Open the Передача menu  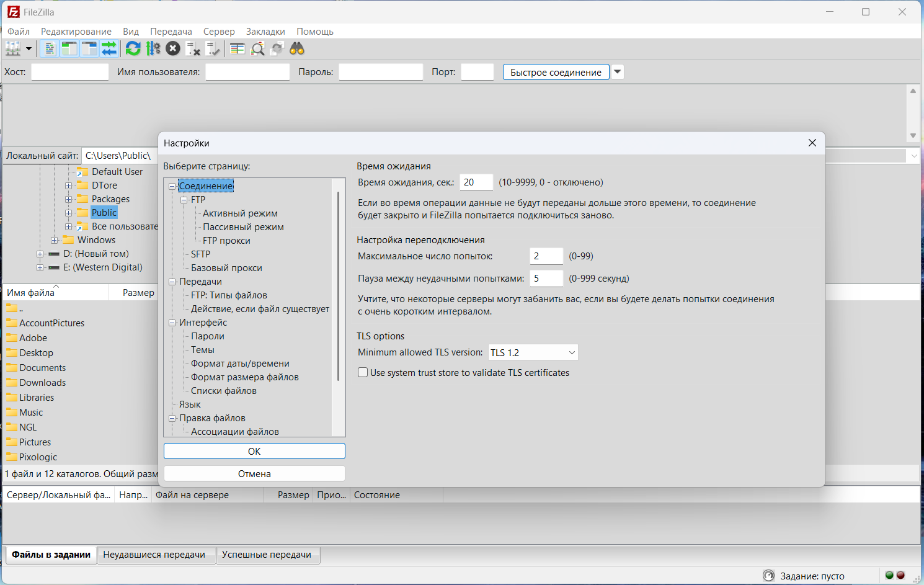coord(171,32)
